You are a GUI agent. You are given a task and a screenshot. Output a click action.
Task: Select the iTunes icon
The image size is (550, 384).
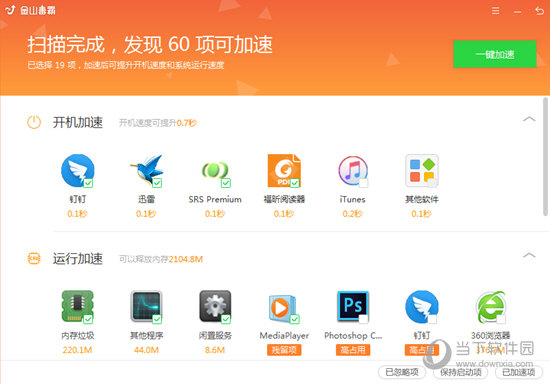[x=353, y=171]
